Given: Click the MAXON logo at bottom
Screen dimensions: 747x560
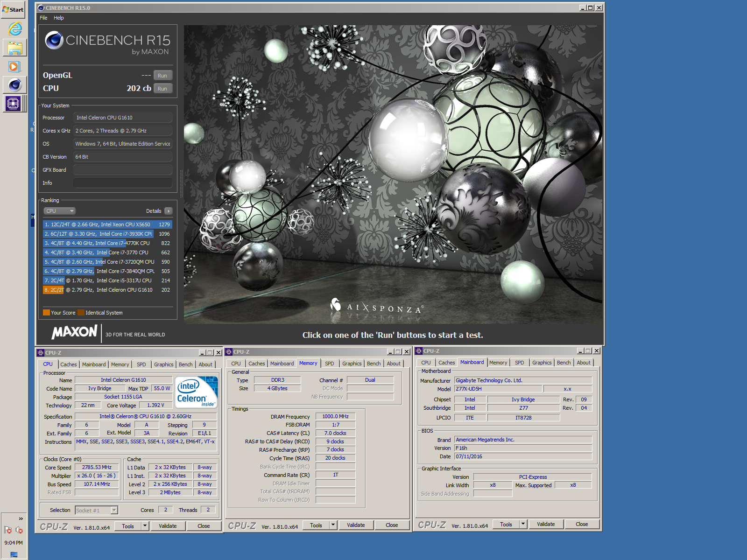Looking at the screenshot, I should 74,332.
